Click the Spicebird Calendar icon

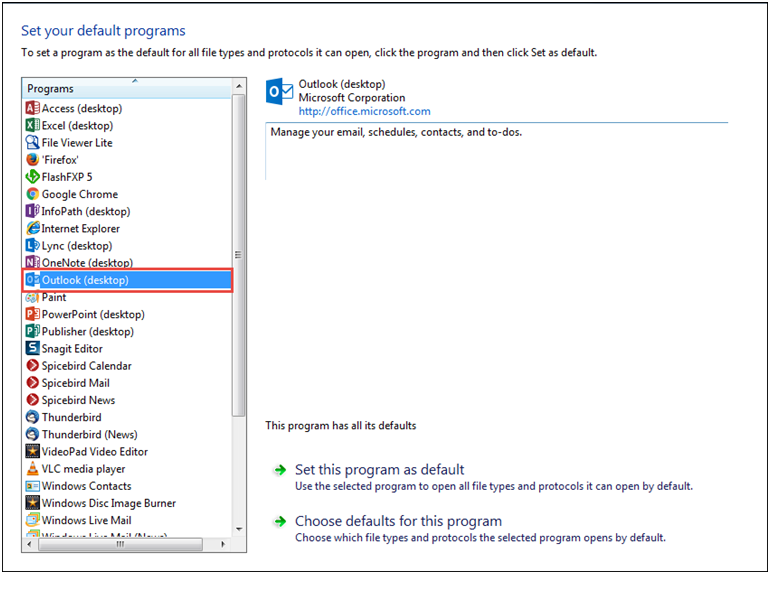[x=32, y=365]
